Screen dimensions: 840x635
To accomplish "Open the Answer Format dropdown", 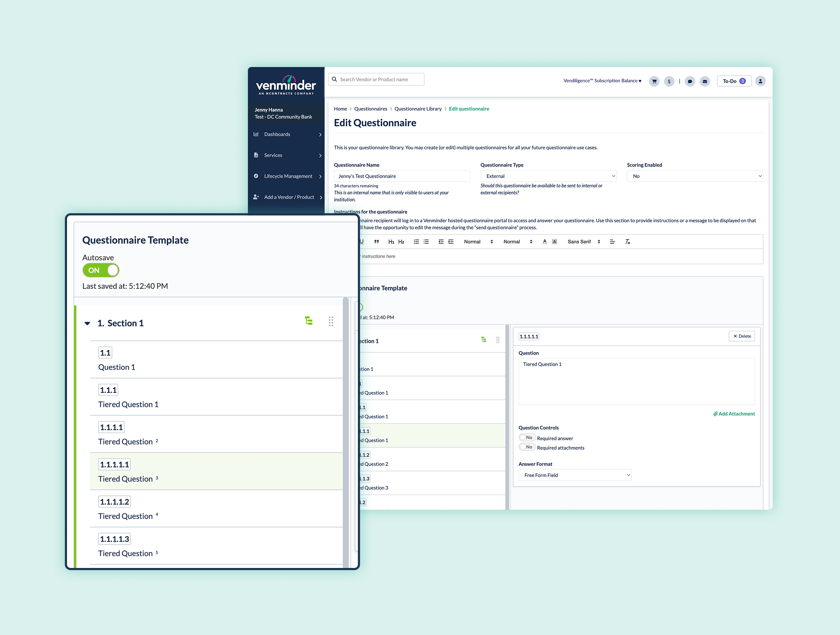I will point(574,475).
